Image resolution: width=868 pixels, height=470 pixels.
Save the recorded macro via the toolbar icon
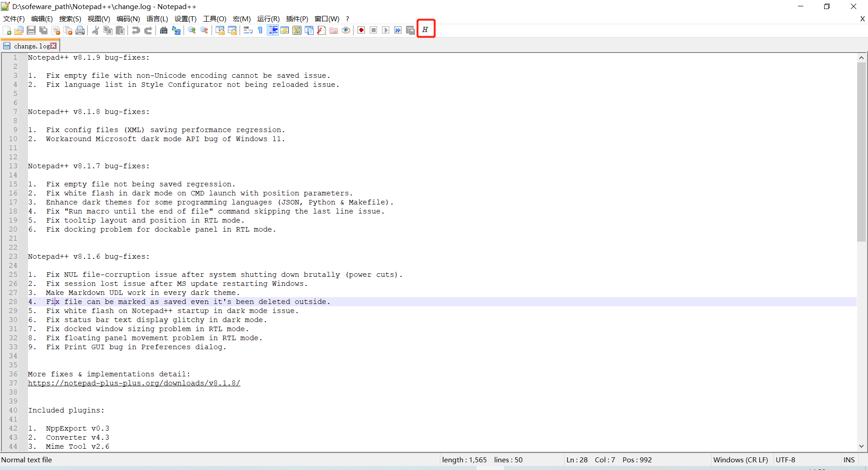coord(410,30)
